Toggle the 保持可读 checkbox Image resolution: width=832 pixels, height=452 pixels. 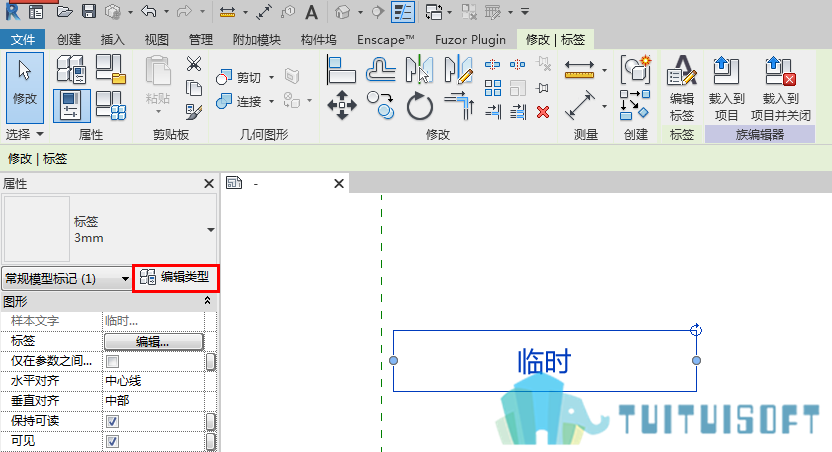tap(112, 421)
